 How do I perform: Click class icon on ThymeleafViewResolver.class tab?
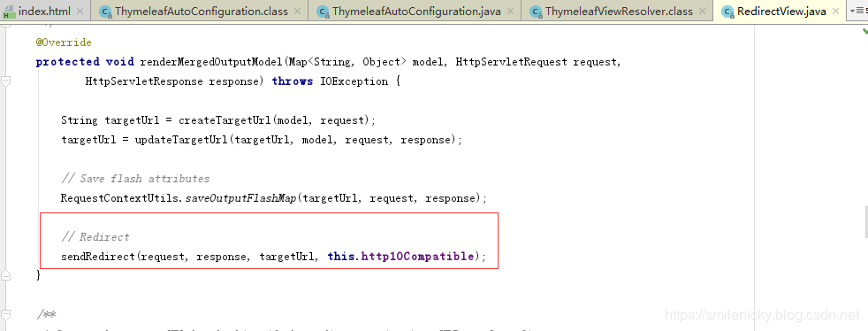coord(536,12)
